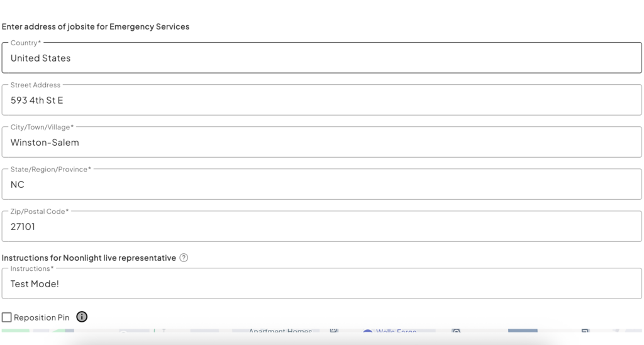Edit the City/Town/Village field Winston-Salem
The width and height of the screenshot is (644, 345).
tap(321, 143)
